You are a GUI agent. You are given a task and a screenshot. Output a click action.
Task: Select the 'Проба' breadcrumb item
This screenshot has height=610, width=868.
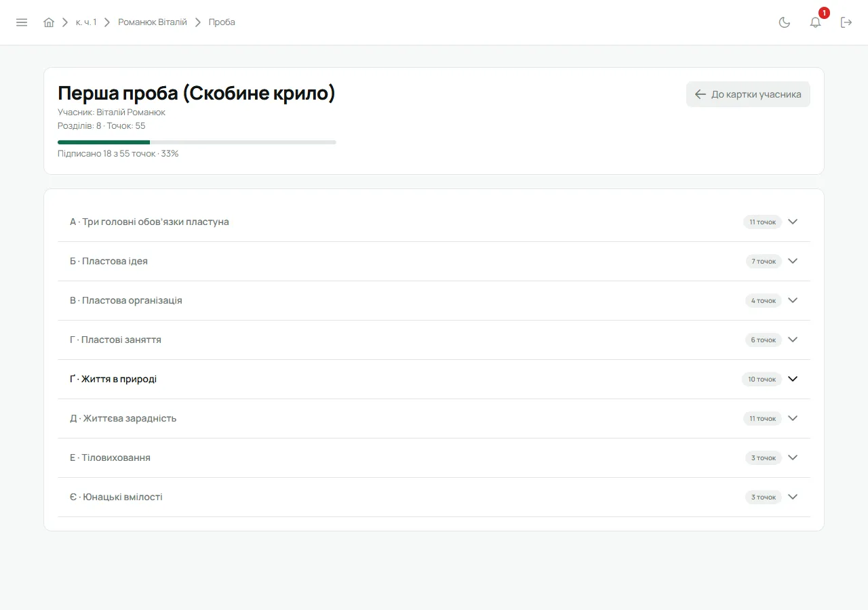point(222,22)
